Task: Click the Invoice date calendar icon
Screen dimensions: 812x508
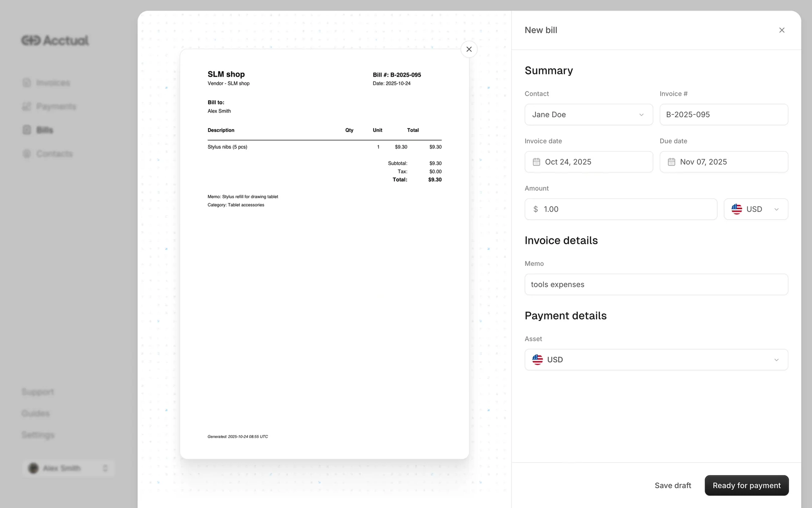Action: point(536,162)
